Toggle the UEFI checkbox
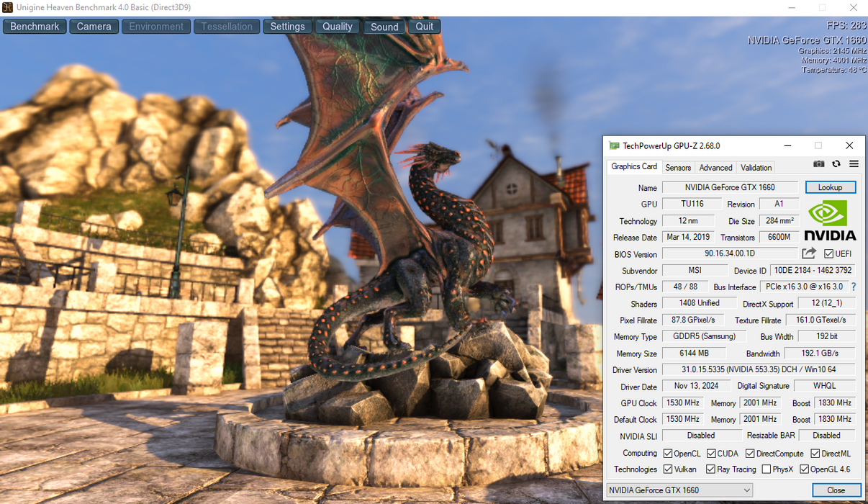Image resolution: width=868 pixels, height=504 pixels. coord(828,254)
